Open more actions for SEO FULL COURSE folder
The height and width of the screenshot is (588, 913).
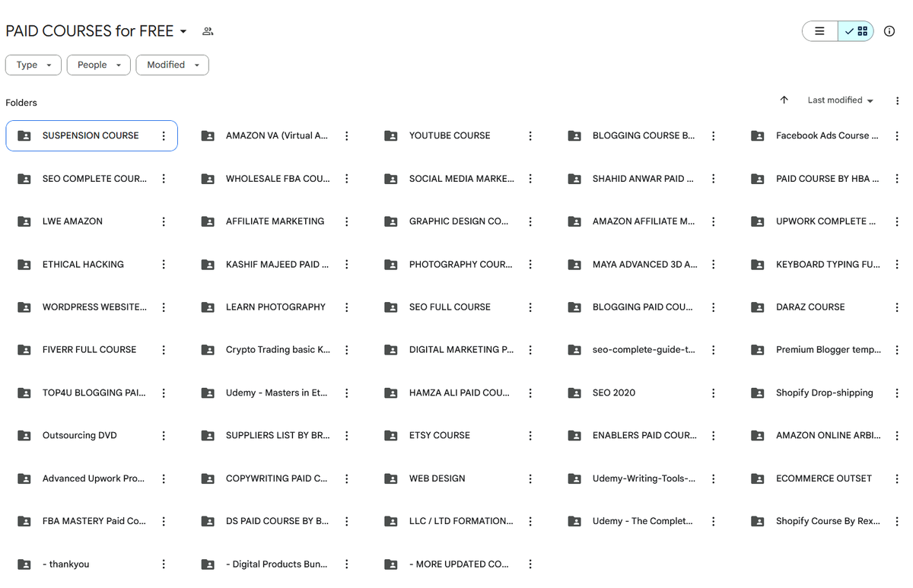tap(530, 307)
